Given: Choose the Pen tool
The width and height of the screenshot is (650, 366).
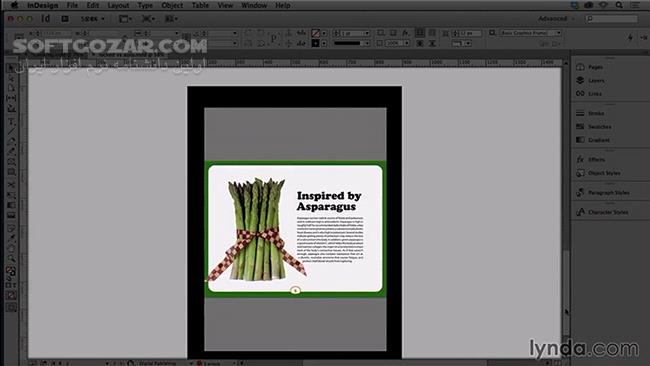Looking at the screenshot, I should pos(11,142).
